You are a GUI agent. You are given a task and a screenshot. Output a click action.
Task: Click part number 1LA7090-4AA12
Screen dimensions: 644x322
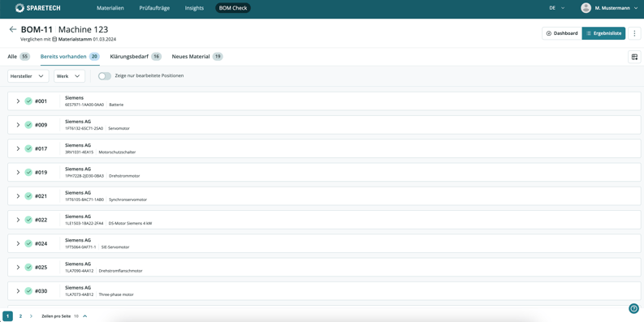coord(80,271)
